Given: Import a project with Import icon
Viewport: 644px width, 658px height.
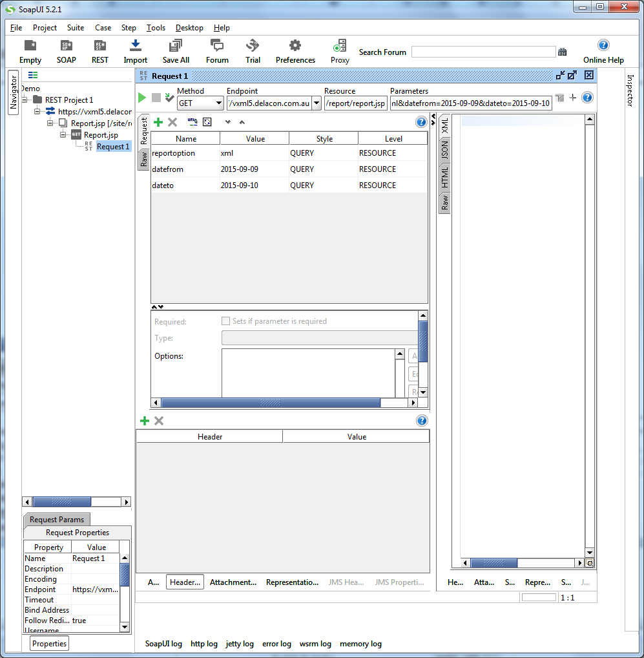Looking at the screenshot, I should [136, 52].
